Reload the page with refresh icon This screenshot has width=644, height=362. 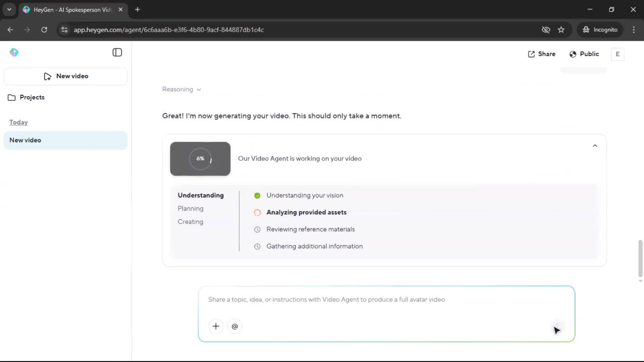(x=44, y=30)
